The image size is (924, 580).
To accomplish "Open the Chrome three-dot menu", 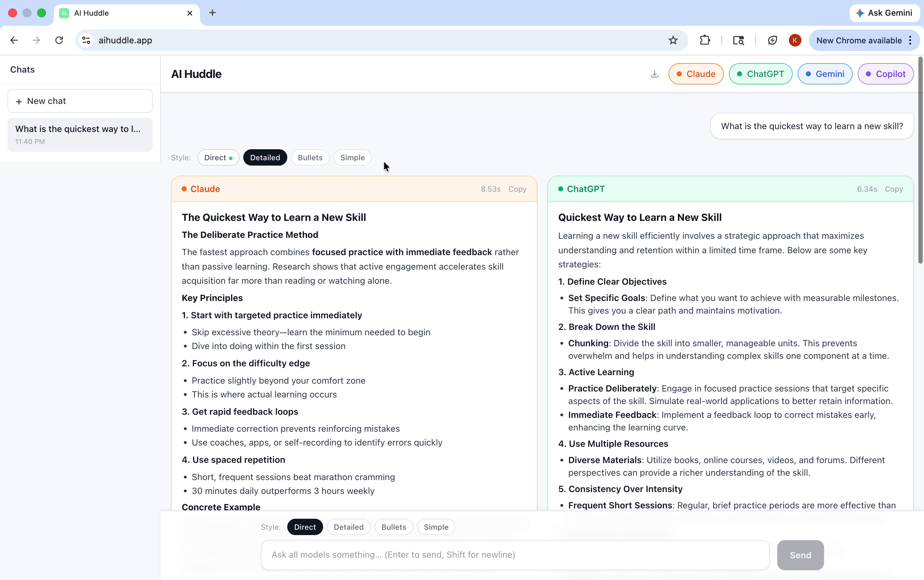I will point(910,40).
